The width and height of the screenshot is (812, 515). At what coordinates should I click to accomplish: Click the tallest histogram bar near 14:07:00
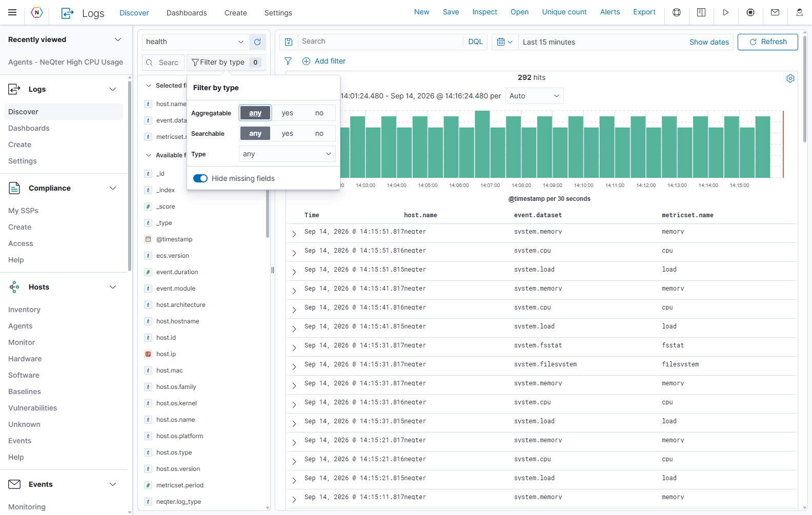tap(482, 145)
